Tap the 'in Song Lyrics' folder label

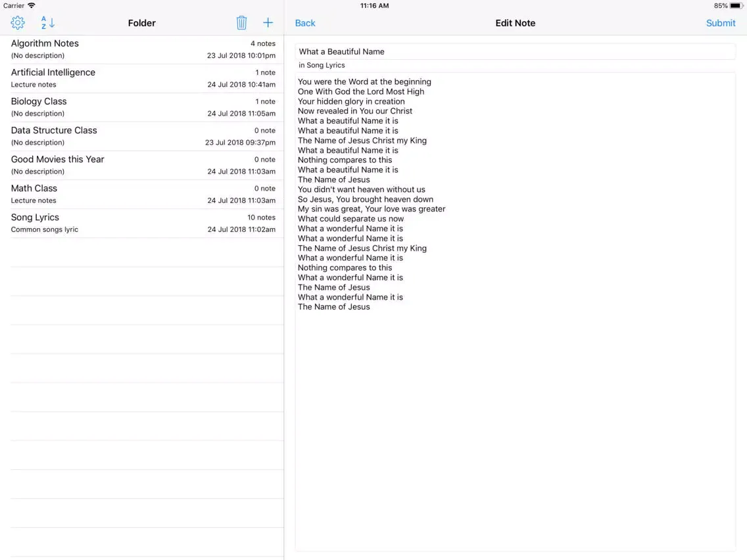tap(322, 65)
